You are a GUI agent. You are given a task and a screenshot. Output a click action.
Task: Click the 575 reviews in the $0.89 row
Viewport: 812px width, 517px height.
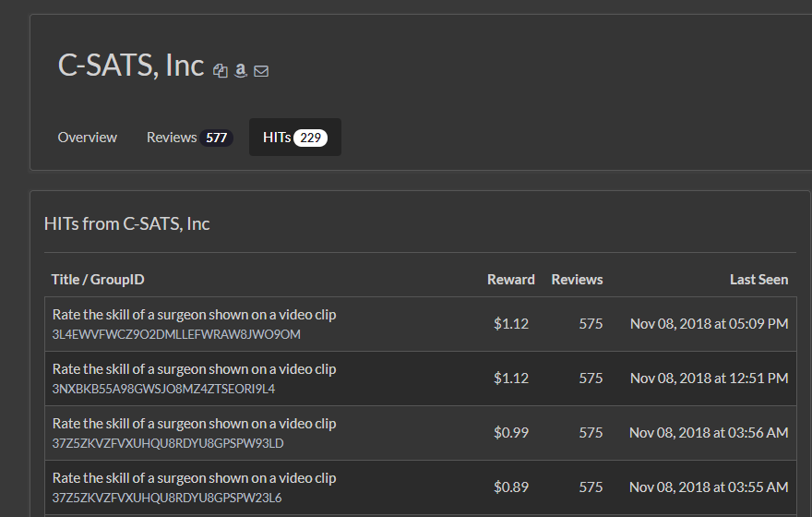pyautogui.click(x=591, y=487)
